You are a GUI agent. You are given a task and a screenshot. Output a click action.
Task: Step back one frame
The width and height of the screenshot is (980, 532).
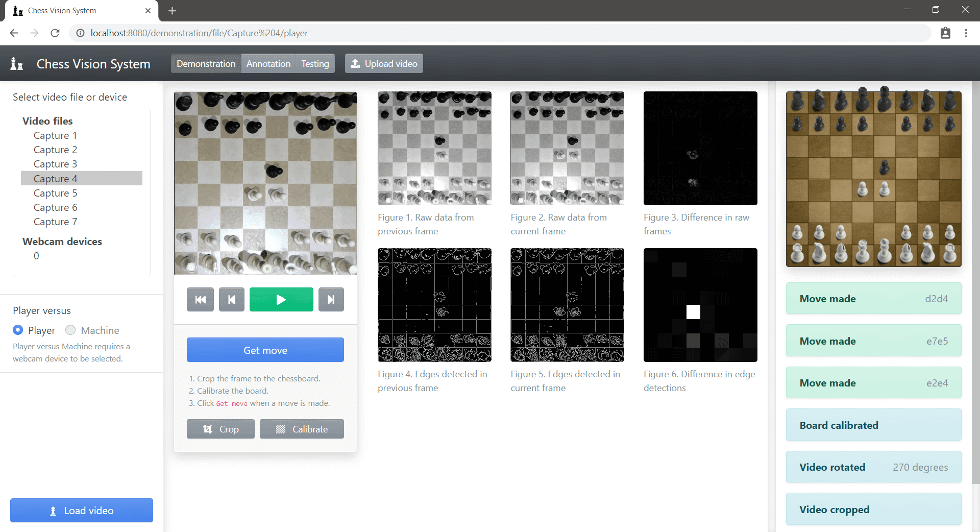pyautogui.click(x=232, y=300)
